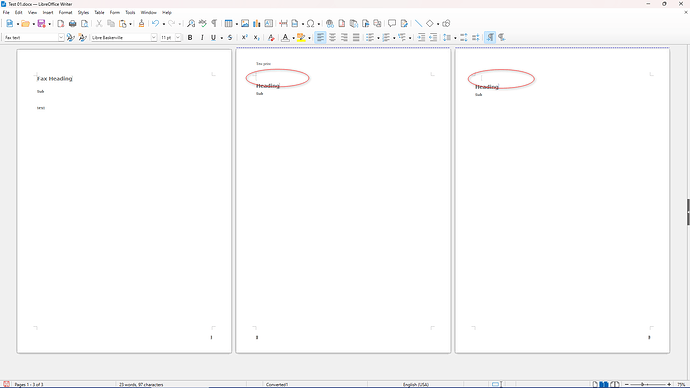This screenshot has width=690, height=388.
Task: Open the Line Spacing dropdown arrow
Action: point(455,38)
